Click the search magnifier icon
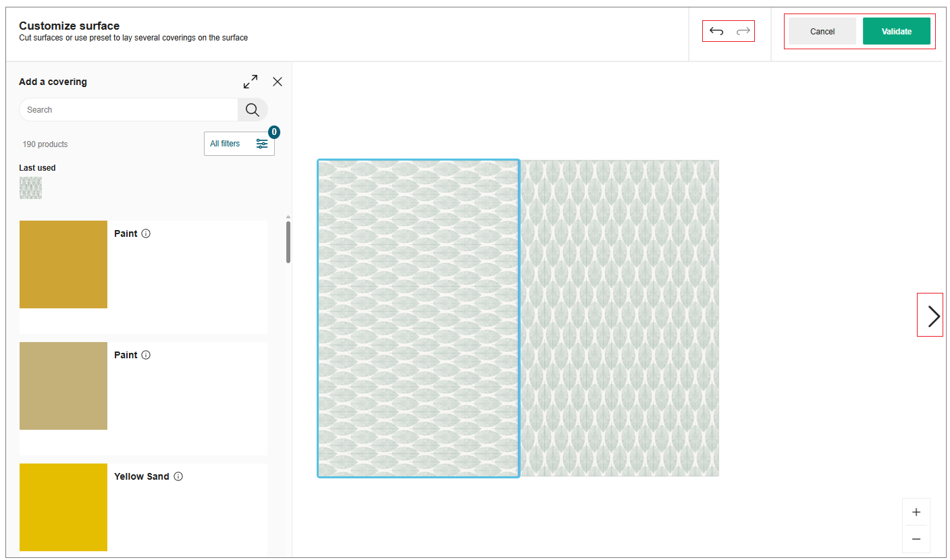The height and width of the screenshot is (560, 950). (253, 109)
